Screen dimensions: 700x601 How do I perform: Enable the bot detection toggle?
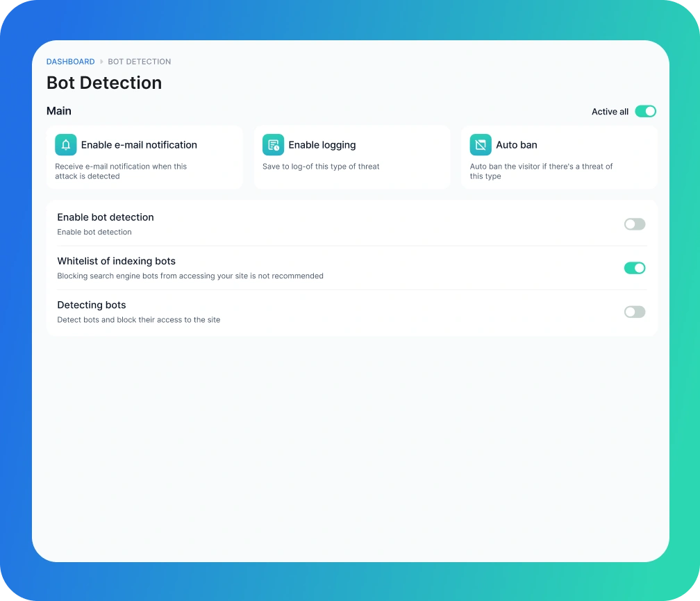click(x=634, y=223)
